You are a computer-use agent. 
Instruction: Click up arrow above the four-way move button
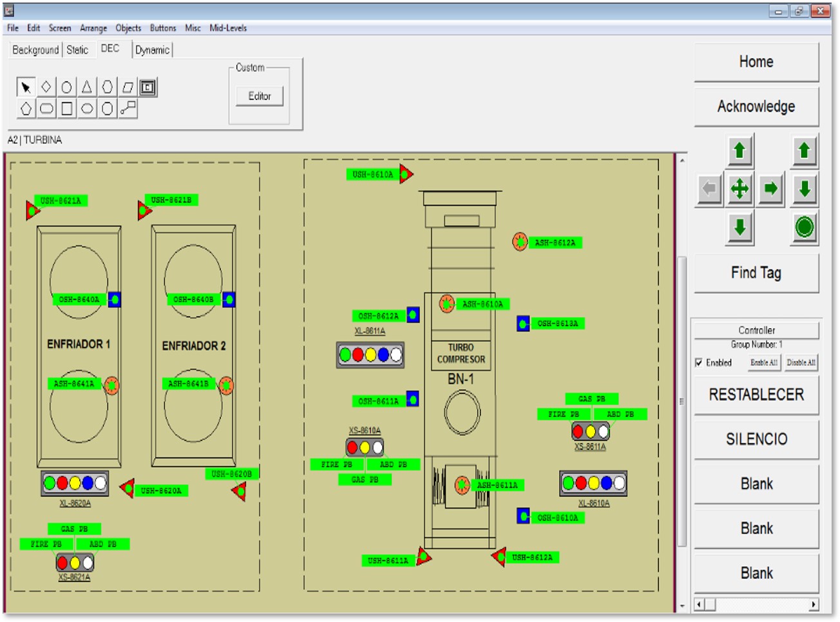tap(740, 151)
